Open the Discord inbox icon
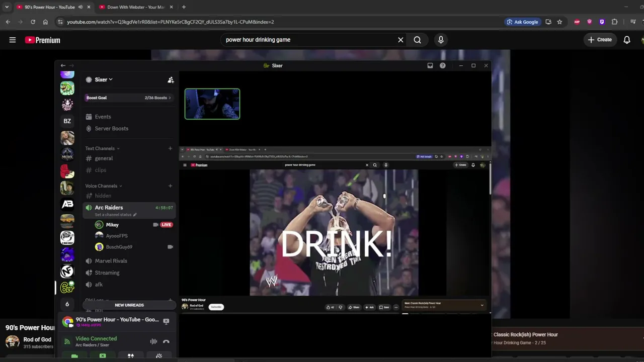 point(430,65)
